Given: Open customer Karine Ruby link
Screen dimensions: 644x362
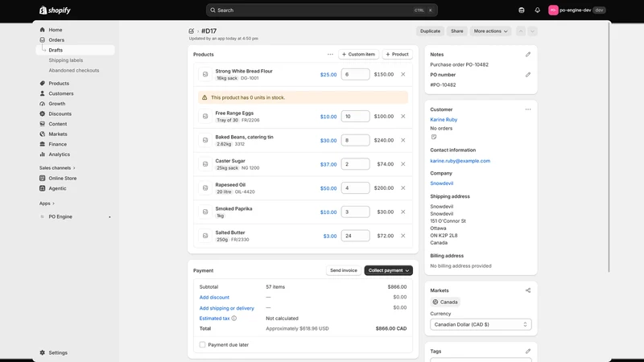Looking at the screenshot, I should [444, 119].
